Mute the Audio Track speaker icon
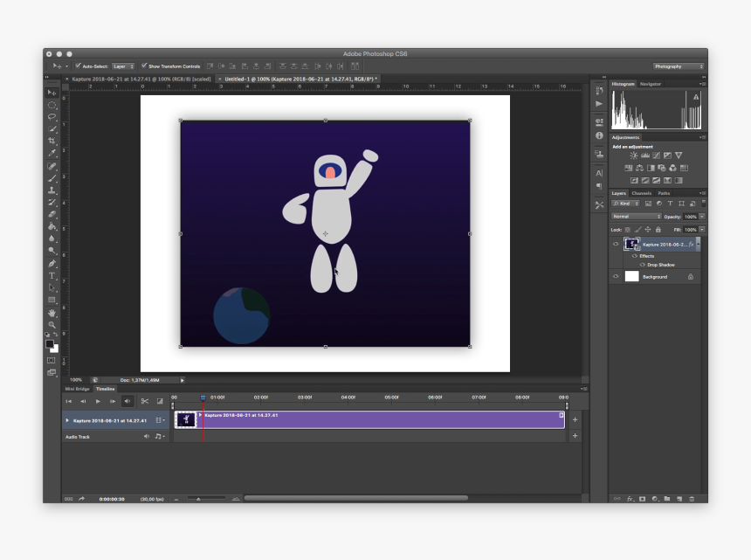 (x=147, y=437)
